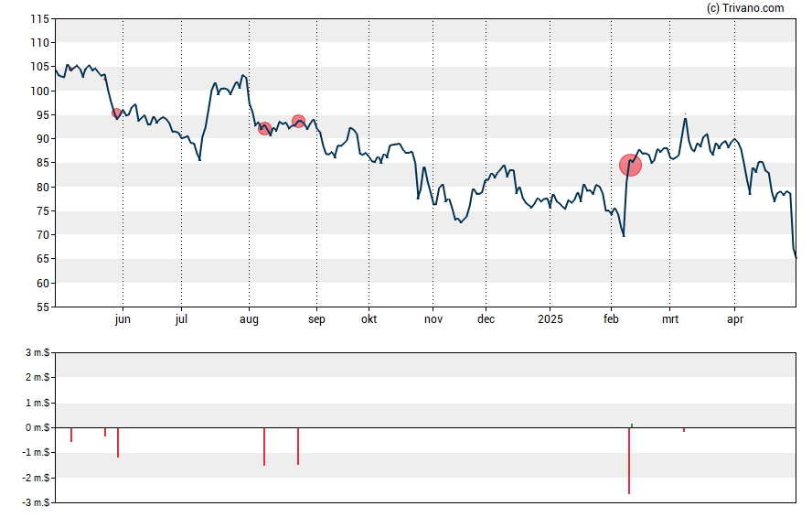The height and width of the screenshot is (517, 812).
Task: Click the '105' price axis label
Action: [40, 67]
